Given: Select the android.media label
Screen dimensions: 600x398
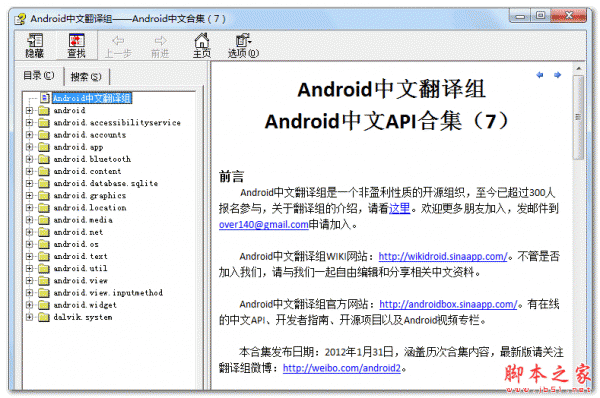Looking at the screenshot, I should (x=83, y=220).
